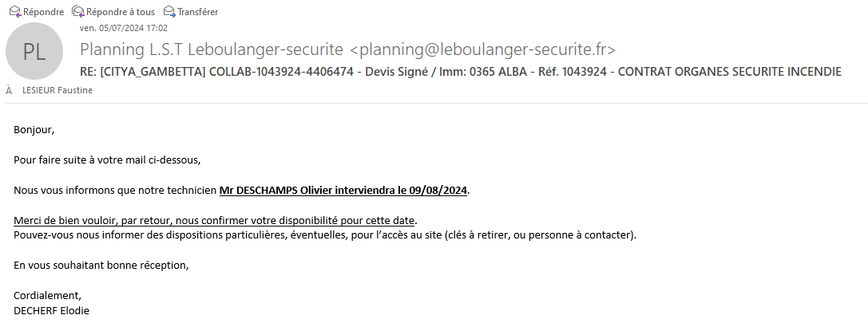Click the bold text Mr DESCHAMPS Olivier interviendra
Screen dimensions: 868x323
coord(306,190)
